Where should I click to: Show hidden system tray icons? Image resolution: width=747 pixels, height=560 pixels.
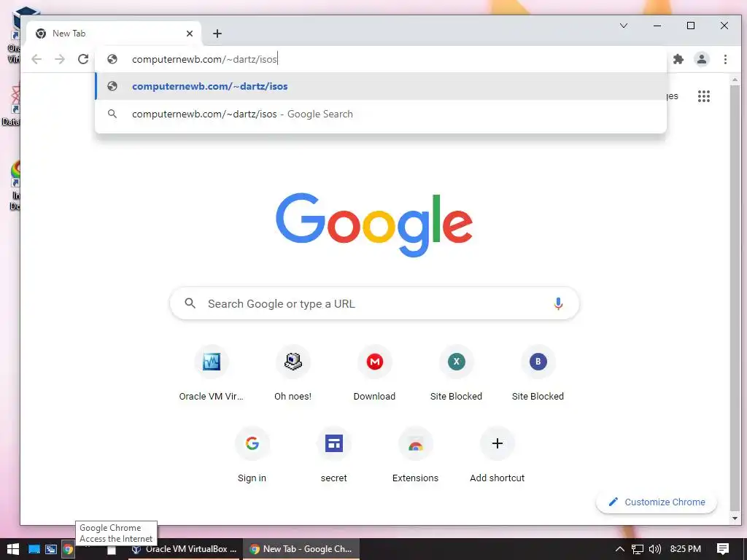[620, 549]
